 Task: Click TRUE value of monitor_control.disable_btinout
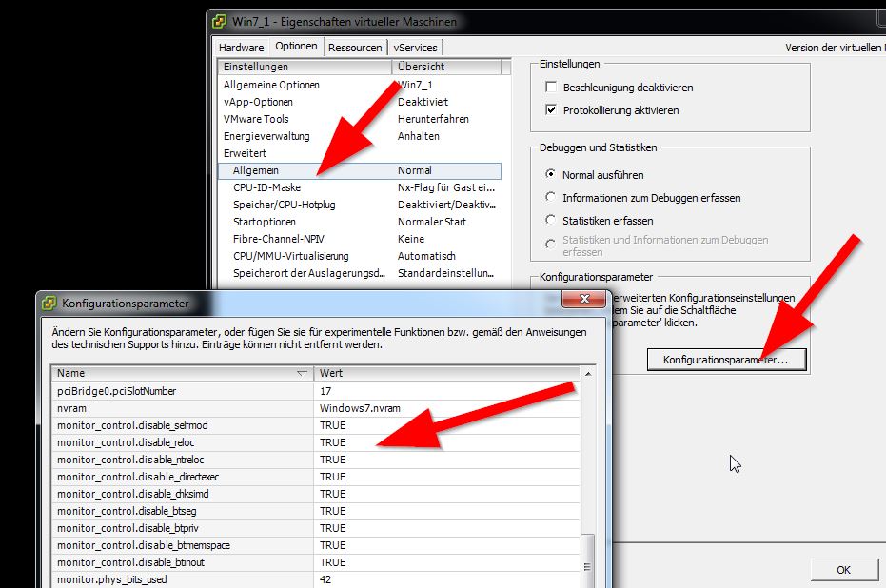pyautogui.click(x=333, y=562)
